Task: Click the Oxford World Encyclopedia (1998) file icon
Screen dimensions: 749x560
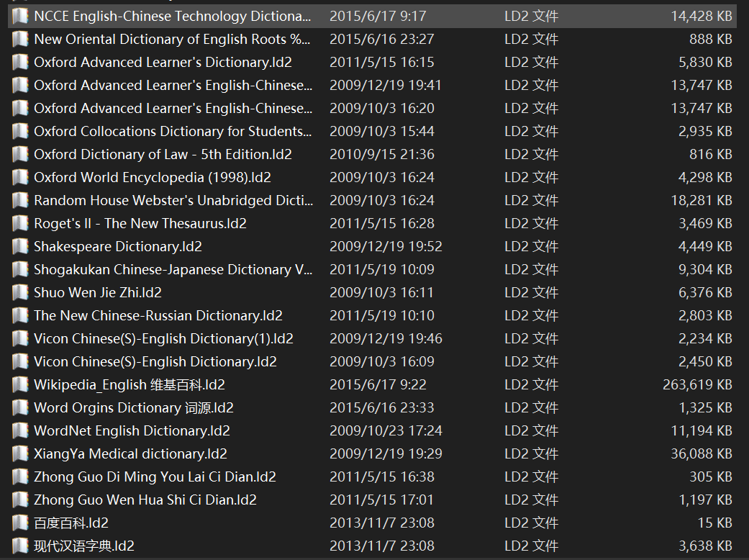Action: tap(20, 177)
